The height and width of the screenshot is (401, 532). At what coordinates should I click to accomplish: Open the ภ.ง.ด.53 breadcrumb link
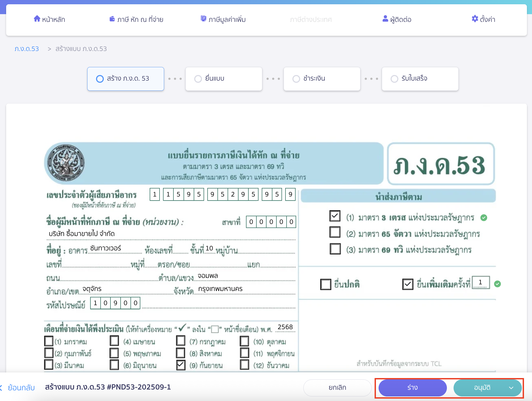pos(26,49)
